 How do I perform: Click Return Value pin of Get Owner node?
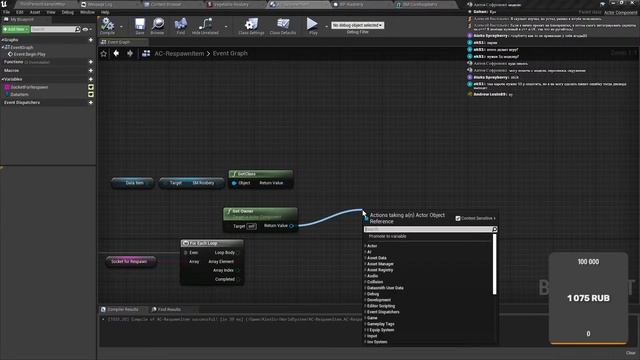(291, 226)
